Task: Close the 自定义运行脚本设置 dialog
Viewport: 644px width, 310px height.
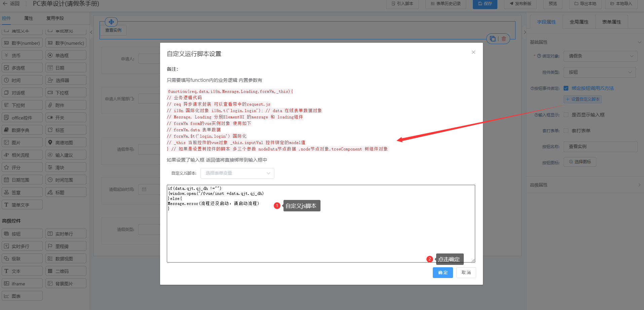Action: tap(473, 52)
